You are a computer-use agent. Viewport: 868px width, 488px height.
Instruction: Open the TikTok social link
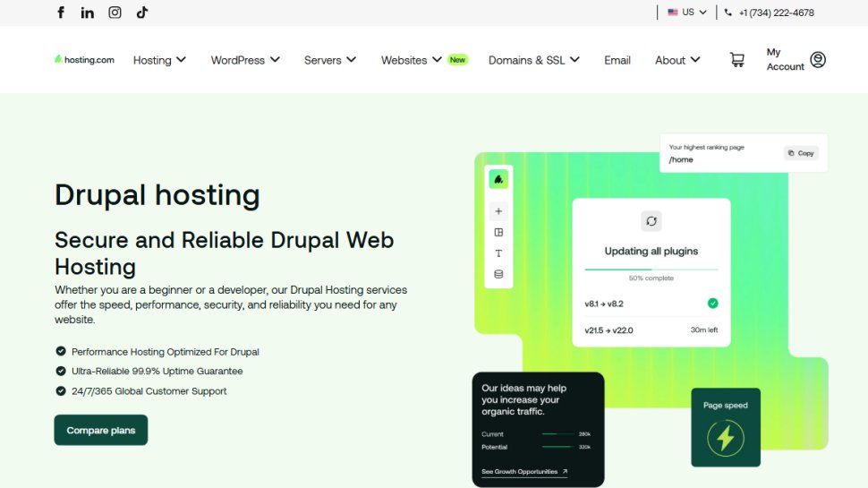[x=141, y=13]
